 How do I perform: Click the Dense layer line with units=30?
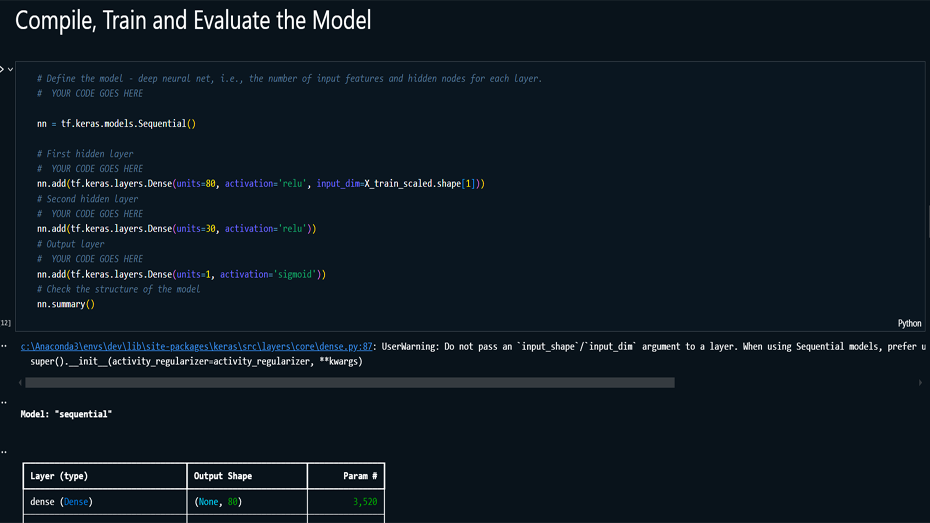176,229
